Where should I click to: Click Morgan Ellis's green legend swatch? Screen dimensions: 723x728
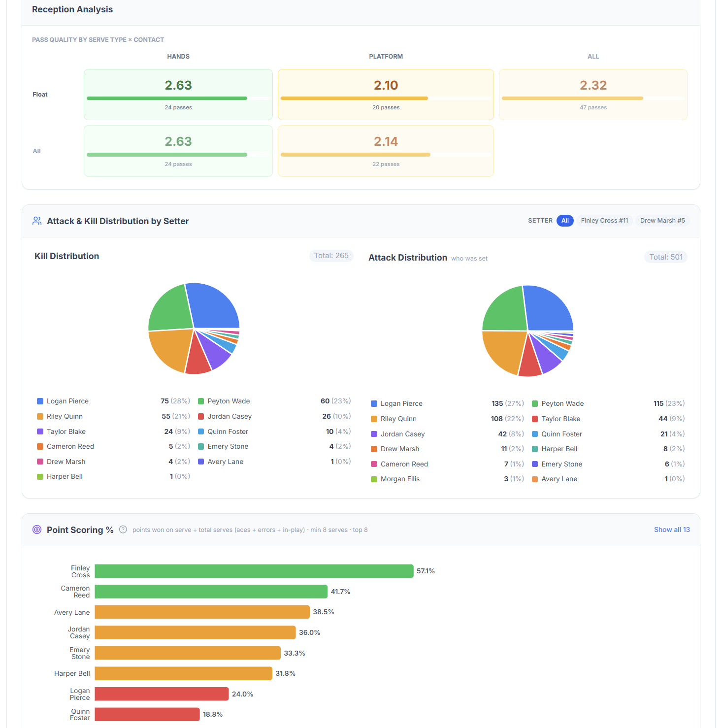coord(374,479)
